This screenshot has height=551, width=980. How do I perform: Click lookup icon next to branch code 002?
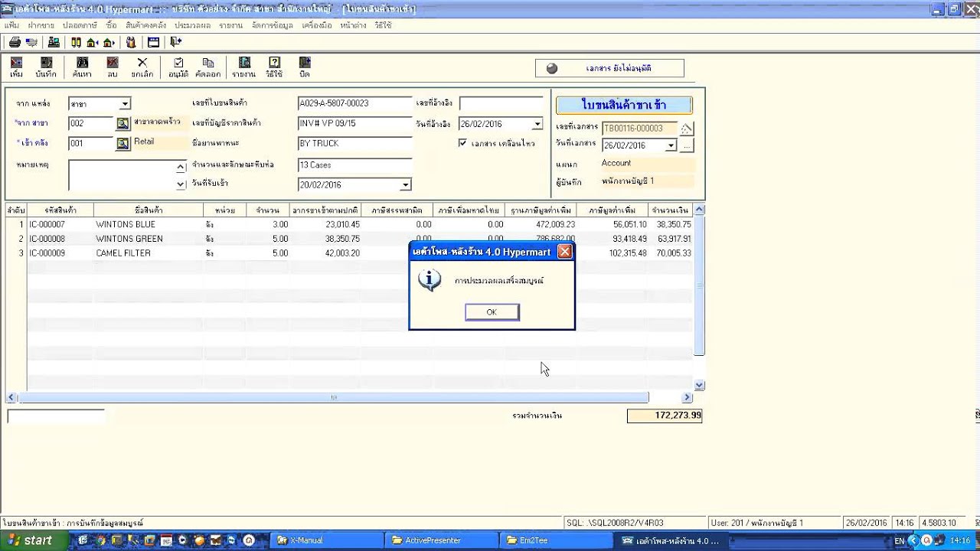(122, 123)
